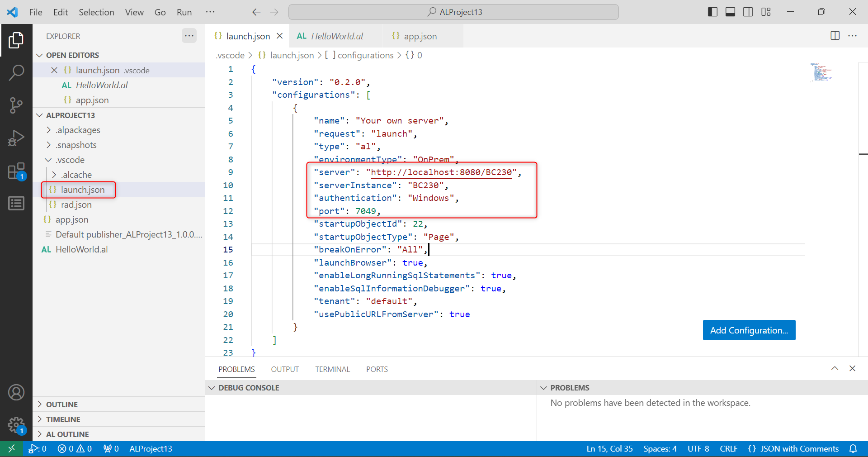Screen dimensions: 868x457
Task: Click the Add Configuration button
Action: [749, 330]
